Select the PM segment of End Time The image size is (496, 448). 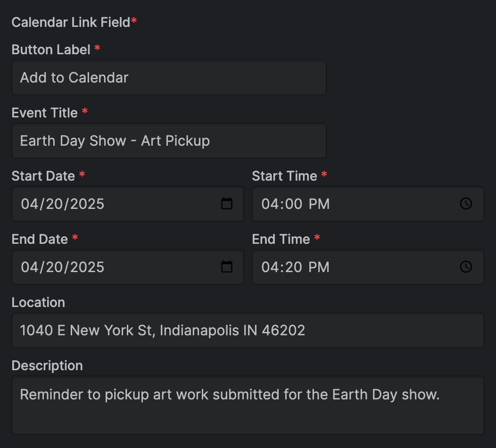[319, 267]
